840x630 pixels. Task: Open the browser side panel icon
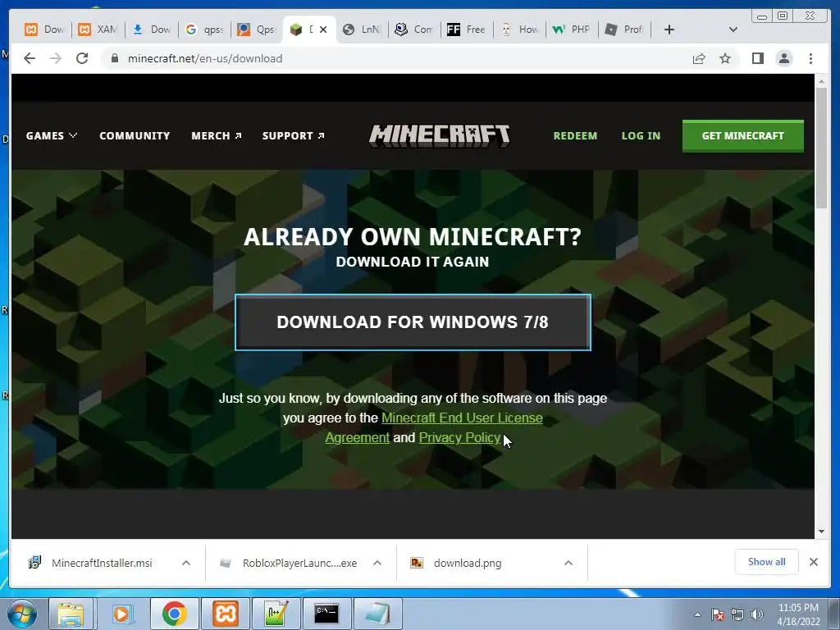[757, 58]
